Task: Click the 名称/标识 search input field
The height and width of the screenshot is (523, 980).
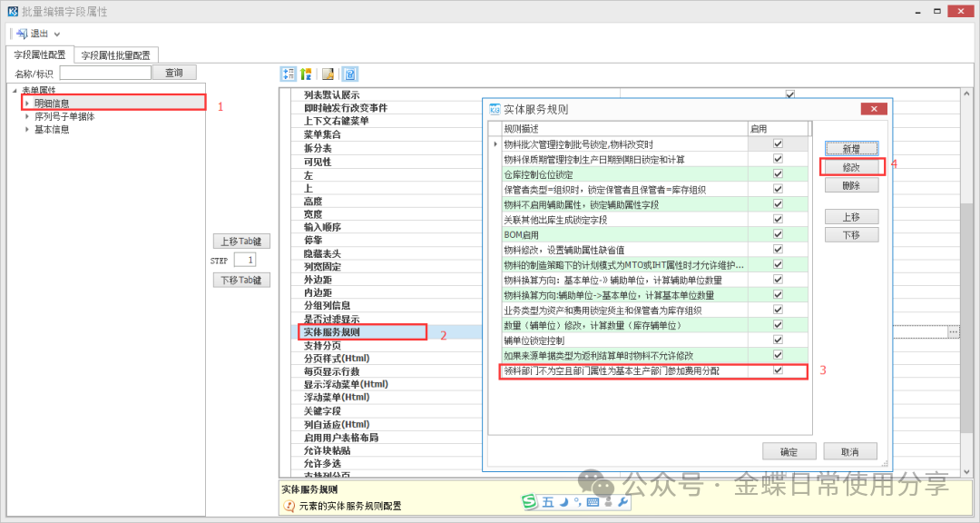Action: click(x=104, y=73)
